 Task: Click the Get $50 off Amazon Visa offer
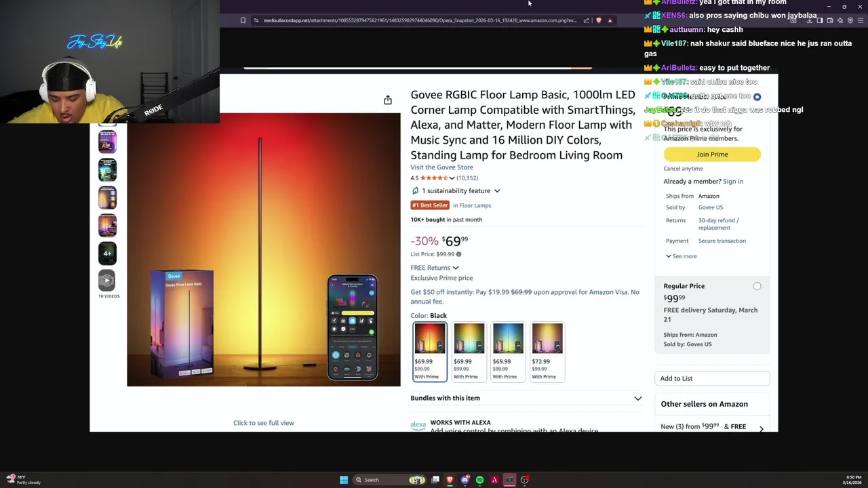(524, 297)
